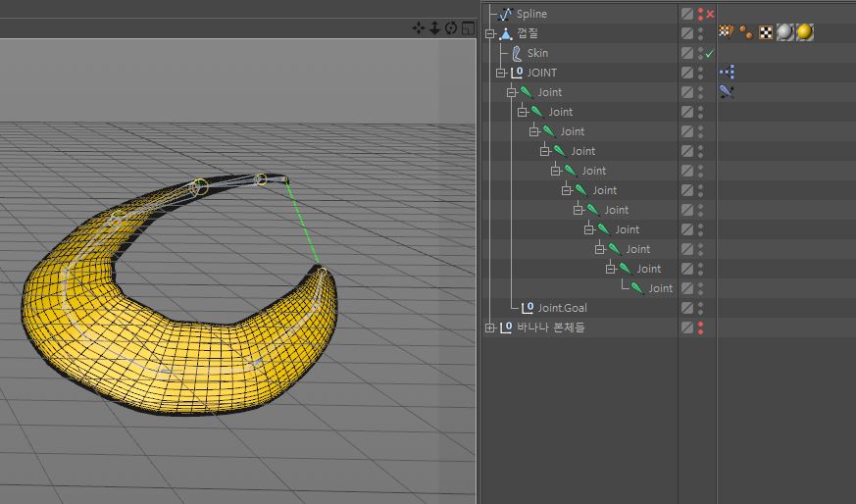Click the viewport orbit rotate camera icon
This screenshot has width=856, height=504.
450,28
